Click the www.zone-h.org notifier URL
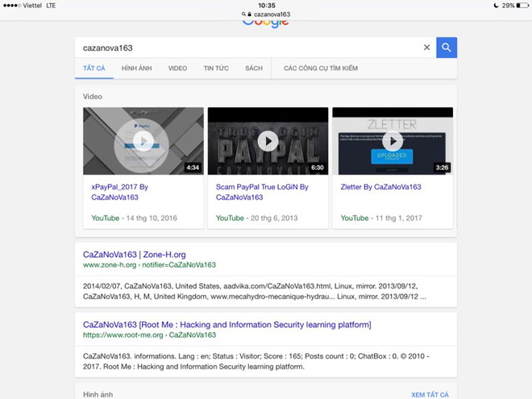 [x=149, y=265]
